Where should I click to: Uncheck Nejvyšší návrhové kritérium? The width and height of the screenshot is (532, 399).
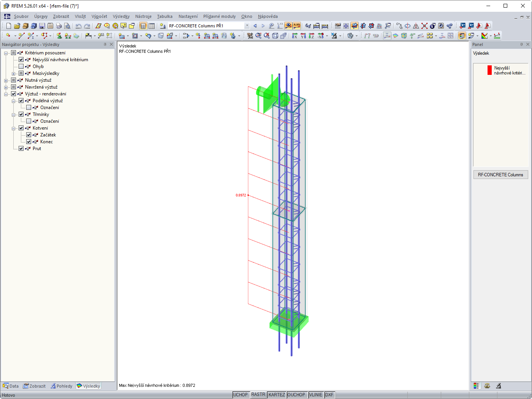pos(21,60)
